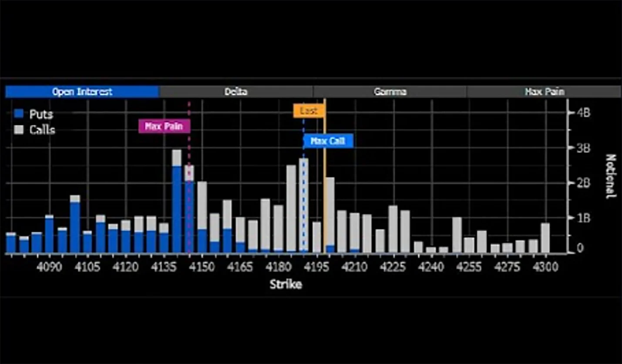Click the 3B notional axis value
Viewport: 622px width, 364px height.
[x=584, y=148]
